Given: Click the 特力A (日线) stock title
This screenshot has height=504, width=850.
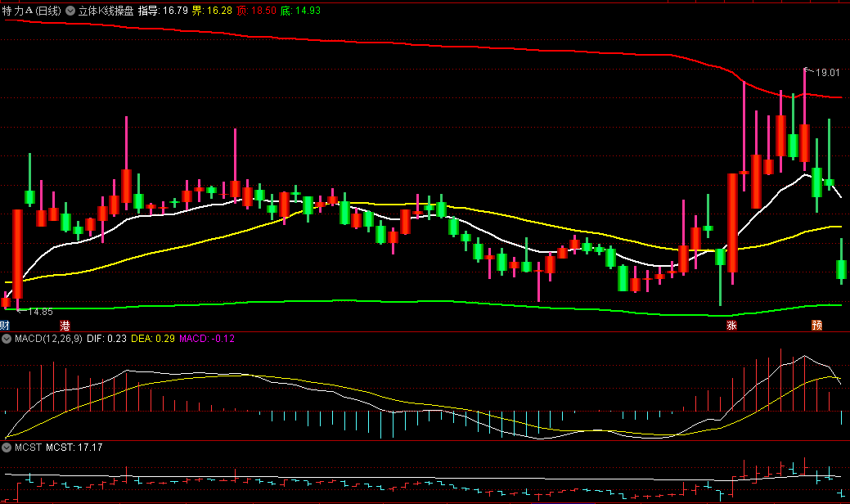Looking at the screenshot, I should pyautogui.click(x=32, y=11).
